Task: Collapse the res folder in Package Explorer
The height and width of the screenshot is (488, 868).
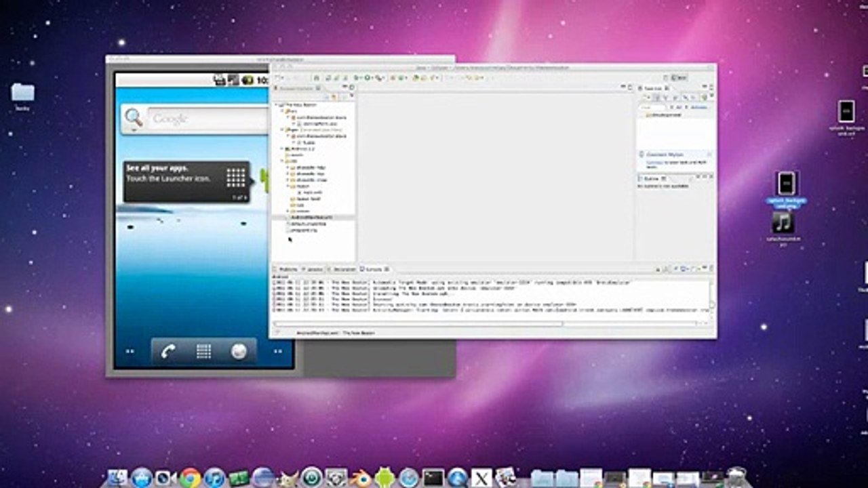Action: point(283,161)
